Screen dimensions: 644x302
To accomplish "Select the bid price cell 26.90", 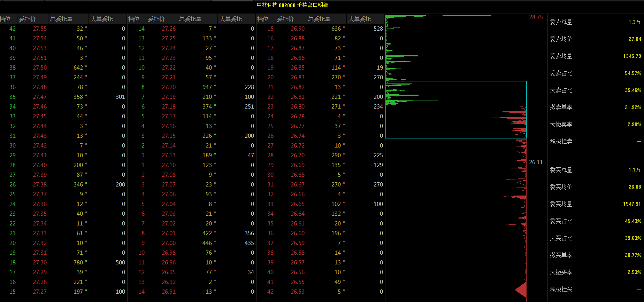I will pos(298,29).
